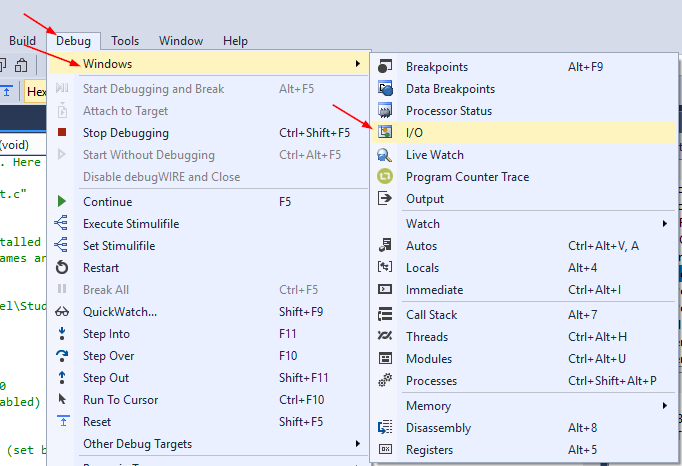Select Run To Cursor entry
The height and width of the screenshot is (466, 682).
click(x=208, y=399)
